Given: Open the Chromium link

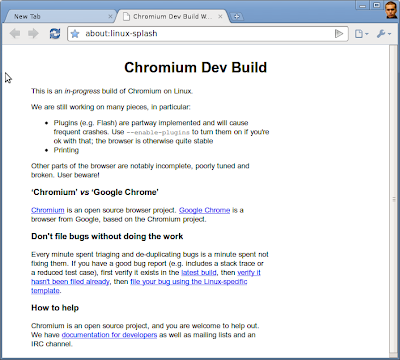Looking at the screenshot, I should point(48,210).
